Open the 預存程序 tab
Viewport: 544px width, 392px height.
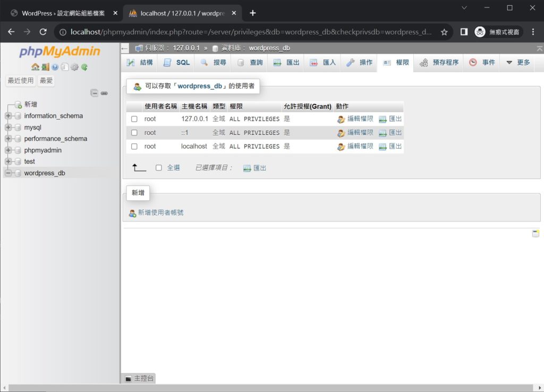click(439, 63)
